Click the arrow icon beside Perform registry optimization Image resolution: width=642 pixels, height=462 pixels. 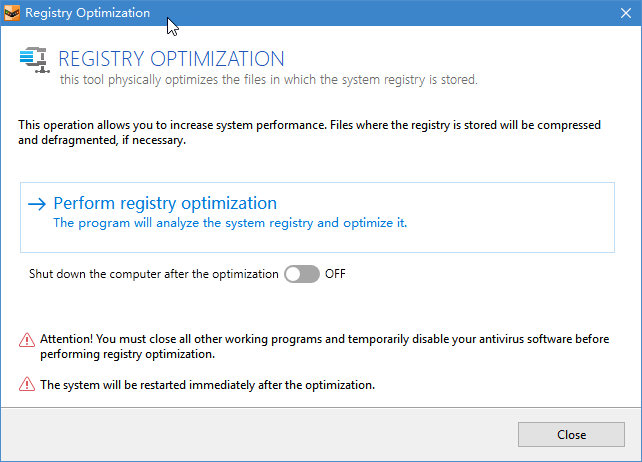tap(37, 204)
